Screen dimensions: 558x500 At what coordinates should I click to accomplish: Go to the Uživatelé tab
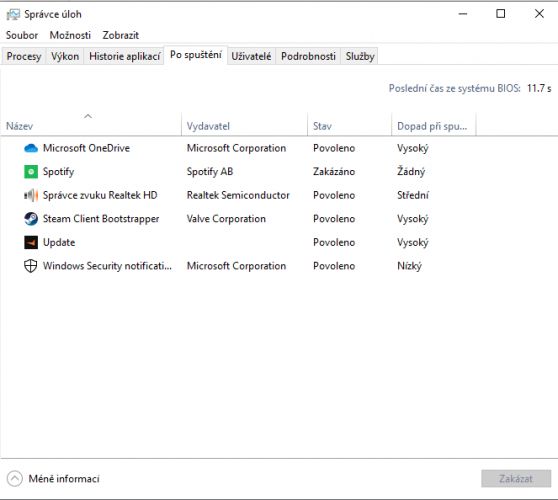[x=251, y=56]
